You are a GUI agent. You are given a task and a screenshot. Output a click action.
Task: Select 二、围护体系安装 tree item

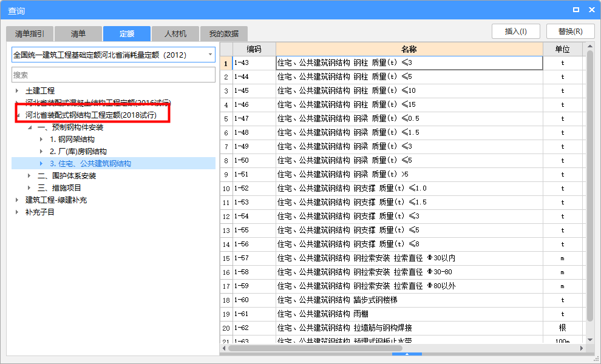coord(67,176)
